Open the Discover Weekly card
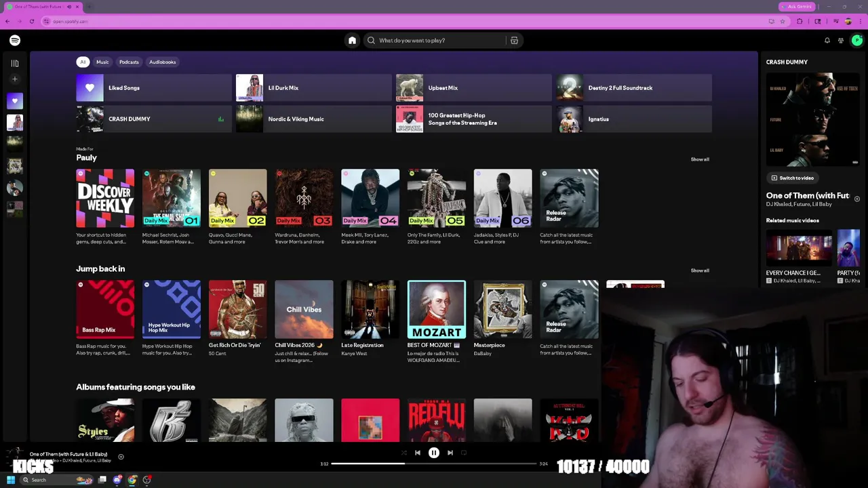This screenshot has width=868, height=488. [105, 207]
